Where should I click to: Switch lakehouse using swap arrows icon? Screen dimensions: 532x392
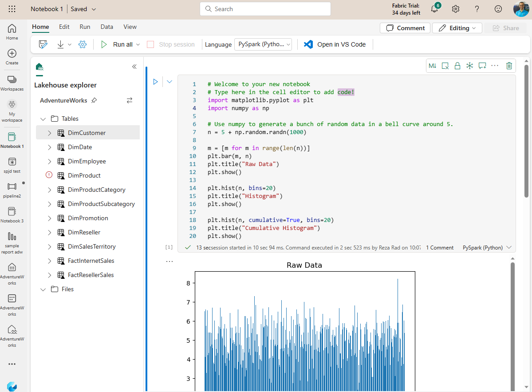(130, 101)
